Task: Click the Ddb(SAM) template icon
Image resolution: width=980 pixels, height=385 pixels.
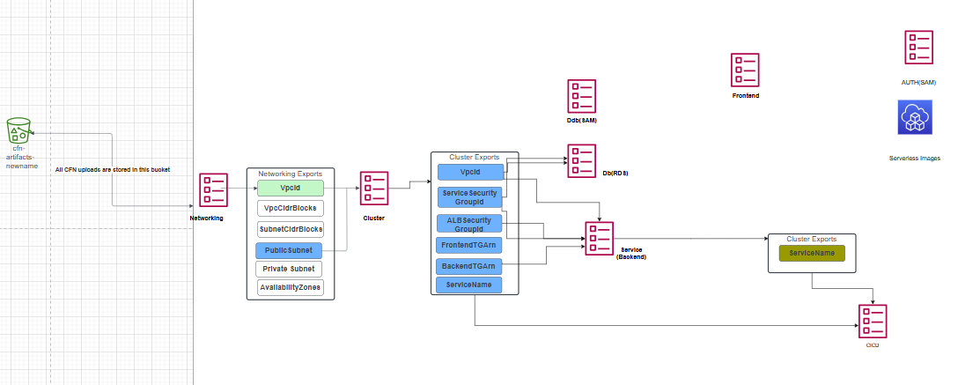Action: (x=582, y=95)
